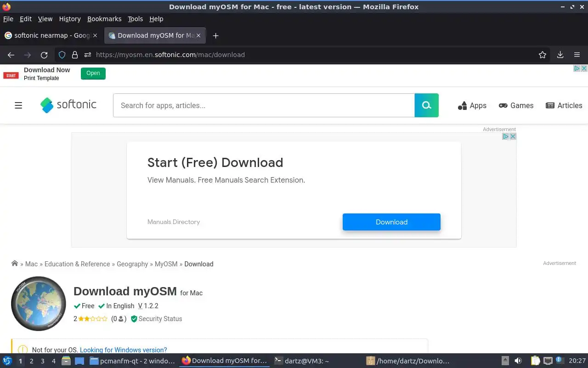Image resolution: width=588 pixels, height=368 pixels.
Task: Click the Mac breadcrumb link
Action: [31, 264]
